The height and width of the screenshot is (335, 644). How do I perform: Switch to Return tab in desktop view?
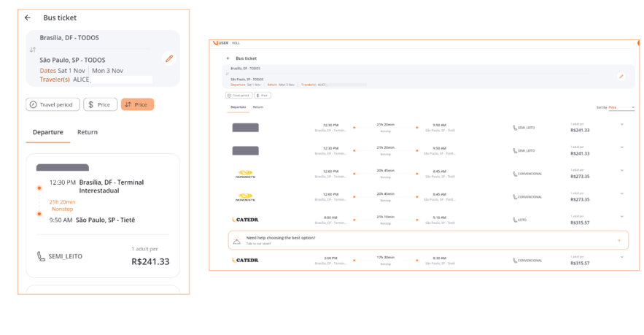[x=258, y=107]
